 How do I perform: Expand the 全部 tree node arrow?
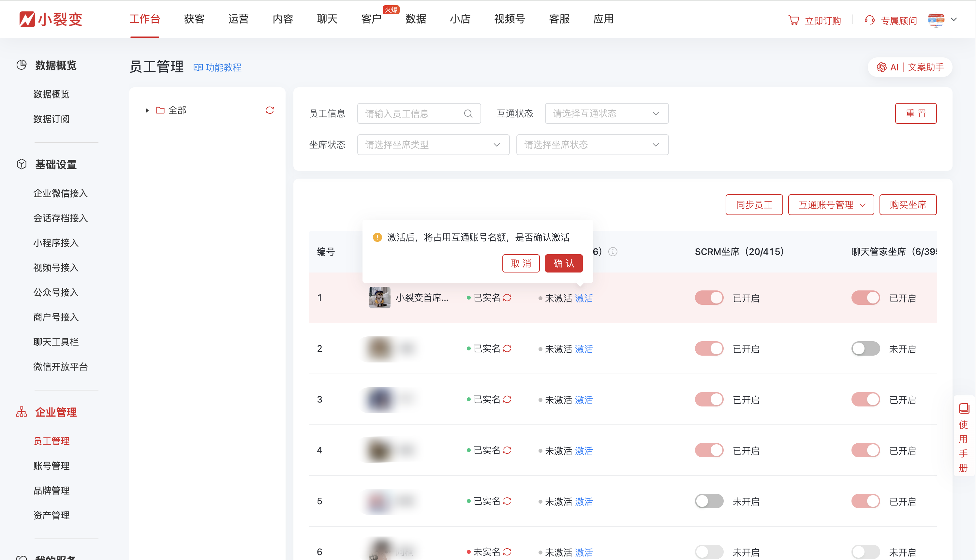[147, 111]
